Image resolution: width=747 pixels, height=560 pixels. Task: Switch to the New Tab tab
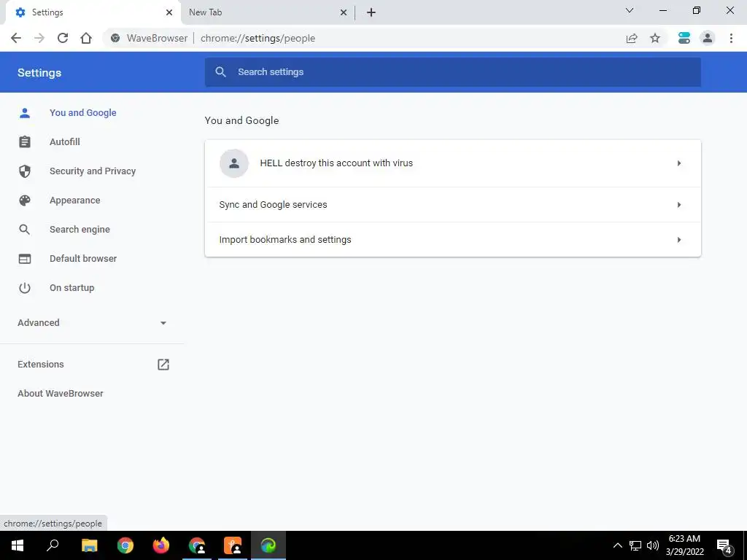(267, 12)
